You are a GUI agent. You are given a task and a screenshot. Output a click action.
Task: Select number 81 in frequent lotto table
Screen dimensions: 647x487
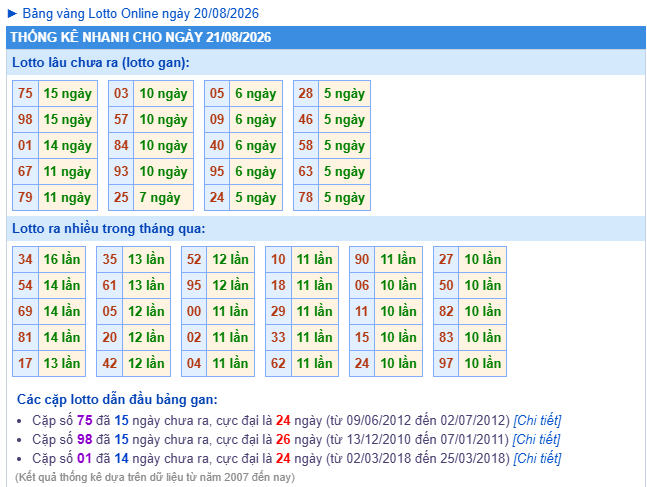pyautogui.click(x=25, y=337)
